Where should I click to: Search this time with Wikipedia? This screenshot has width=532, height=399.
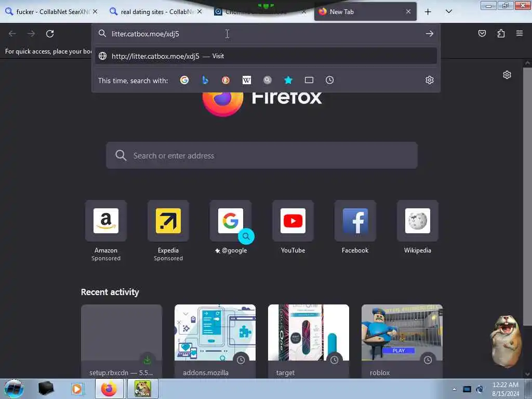pos(247,80)
